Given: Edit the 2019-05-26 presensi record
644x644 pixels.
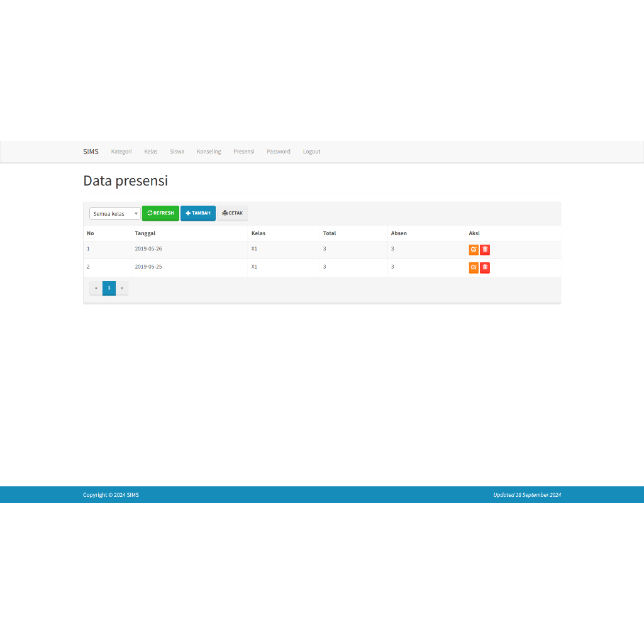Looking at the screenshot, I should coord(474,250).
